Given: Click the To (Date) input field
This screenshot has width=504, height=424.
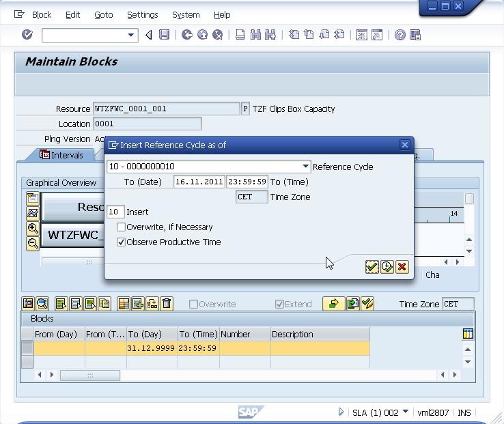Looking at the screenshot, I should tap(199, 182).
